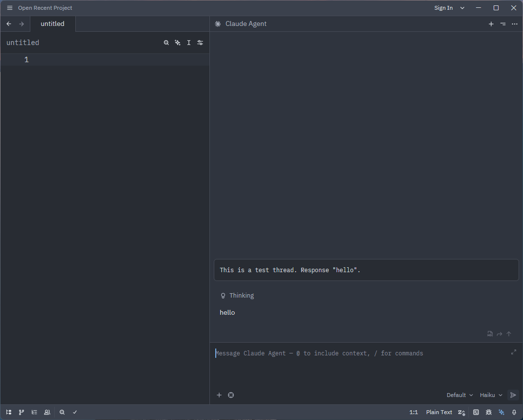Screen dimensions: 523x420
Task: Toggle the collaboration panel people icon
Action: click(x=47, y=412)
